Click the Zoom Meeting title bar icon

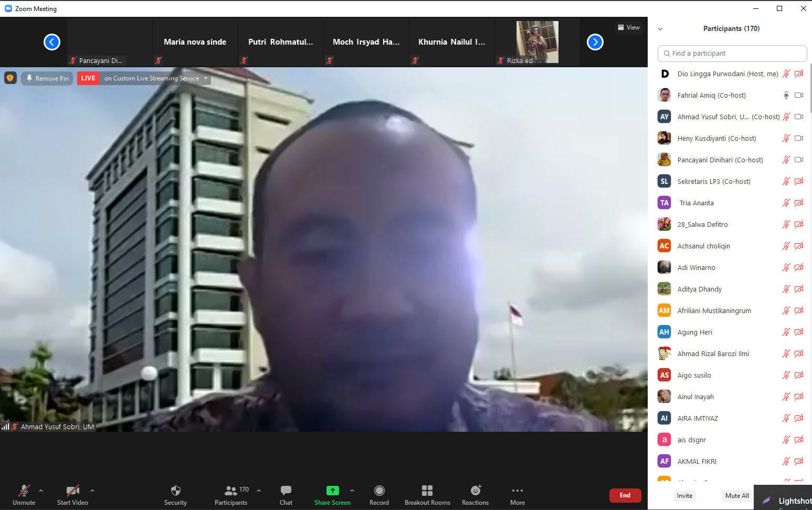[x=8, y=8]
